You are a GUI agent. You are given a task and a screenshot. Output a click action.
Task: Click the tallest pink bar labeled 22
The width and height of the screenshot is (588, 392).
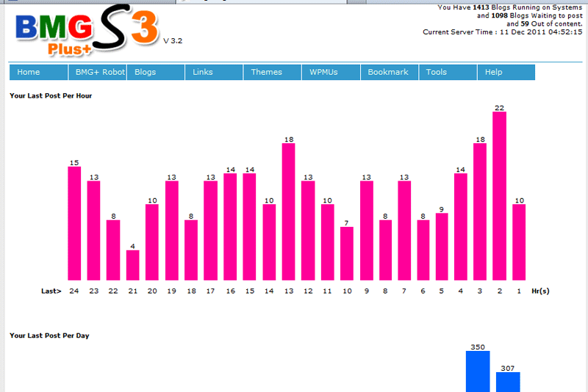500,196
